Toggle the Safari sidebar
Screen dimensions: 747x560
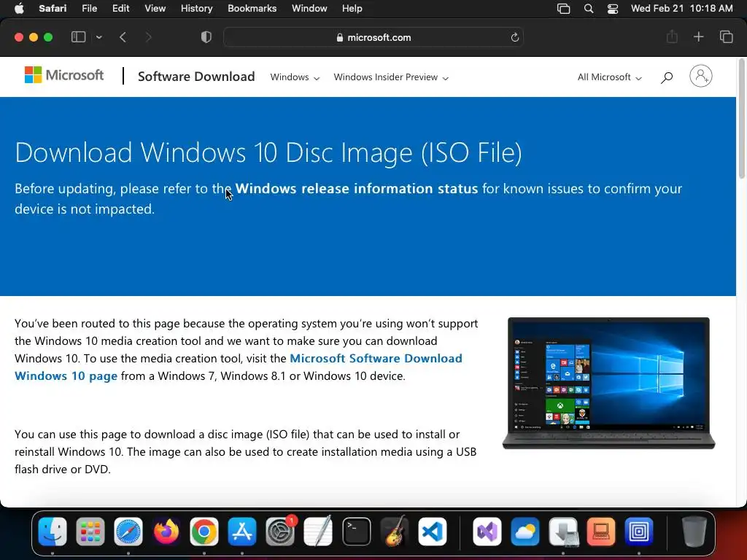tap(78, 37)
